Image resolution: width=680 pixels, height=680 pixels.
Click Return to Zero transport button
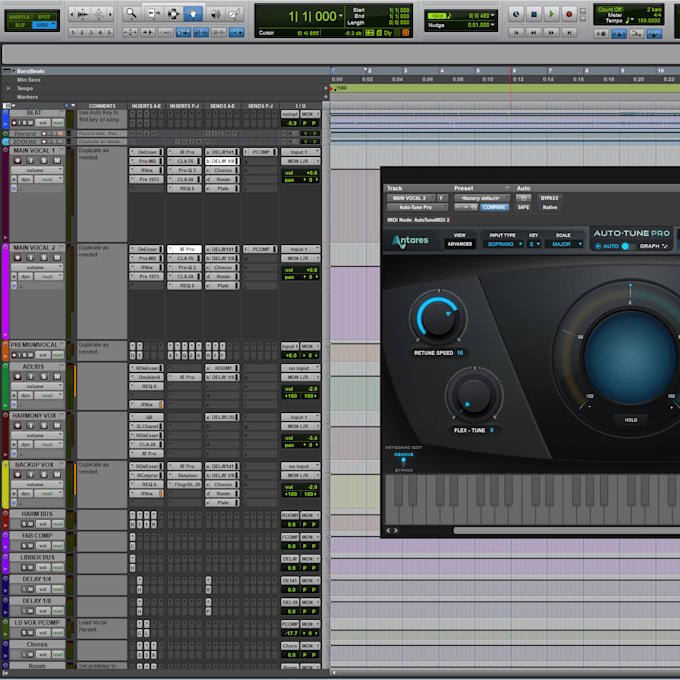516,33
